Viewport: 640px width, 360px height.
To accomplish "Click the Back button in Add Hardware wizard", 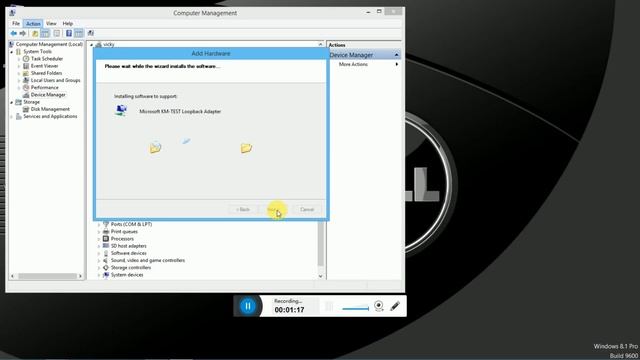I will click(243, 209).
